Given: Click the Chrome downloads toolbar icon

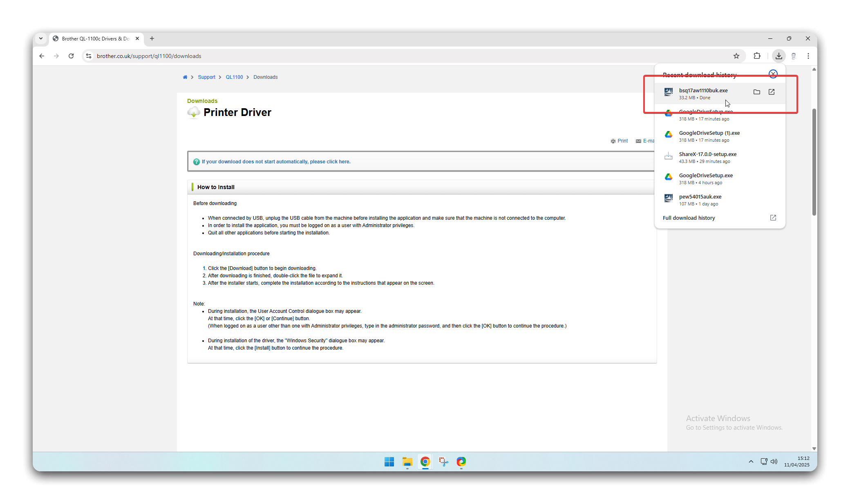Looking at the screenshot, I should point(778,56).
